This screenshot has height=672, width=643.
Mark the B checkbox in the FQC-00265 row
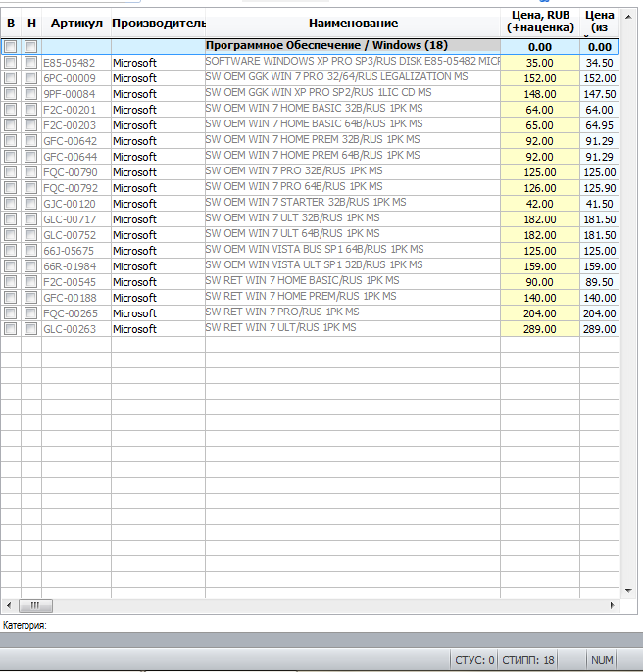(x=11, y=313)
